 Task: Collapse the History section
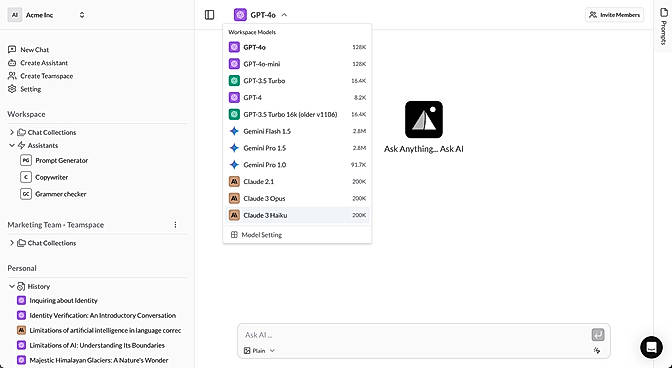click(12, 286)
